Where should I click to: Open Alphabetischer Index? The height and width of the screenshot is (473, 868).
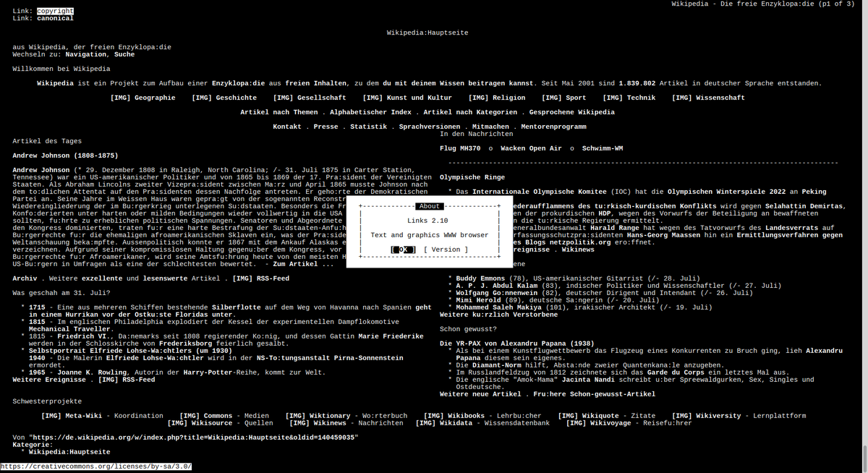[x=370, y=112]
